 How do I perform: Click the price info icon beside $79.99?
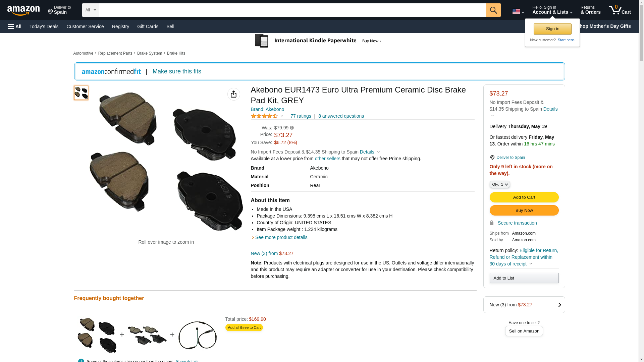pos(292,128)
